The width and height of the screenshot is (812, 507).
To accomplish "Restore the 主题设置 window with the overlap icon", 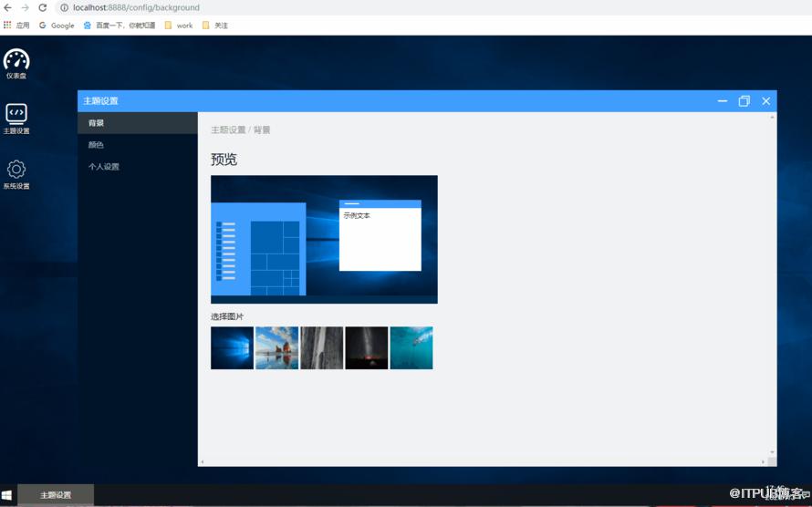I will [x=744, y=101].
